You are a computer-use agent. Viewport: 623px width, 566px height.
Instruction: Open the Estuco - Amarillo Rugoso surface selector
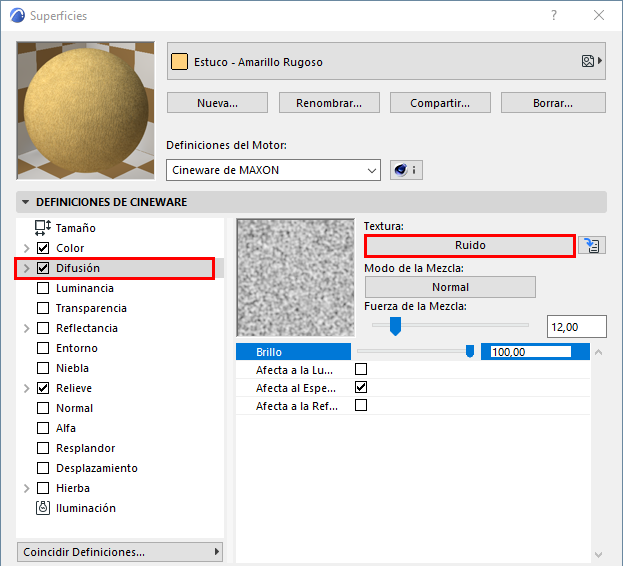click(x=386, y=62)
